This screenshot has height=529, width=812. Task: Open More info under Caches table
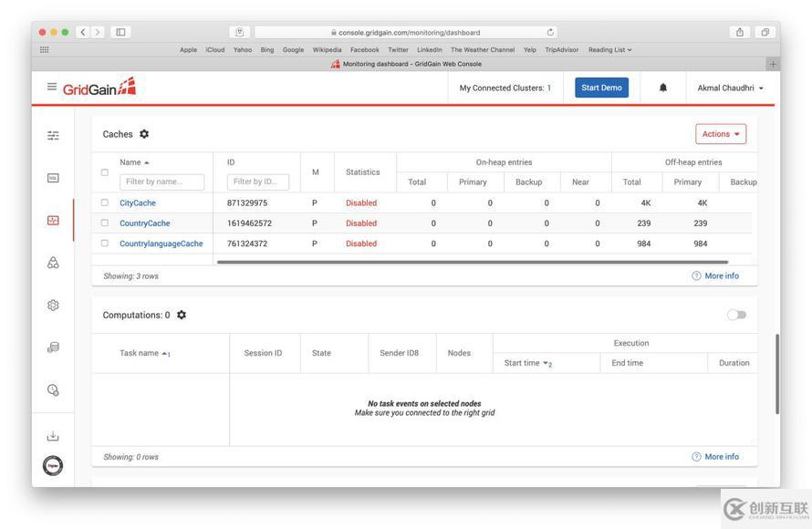(715, 275)
